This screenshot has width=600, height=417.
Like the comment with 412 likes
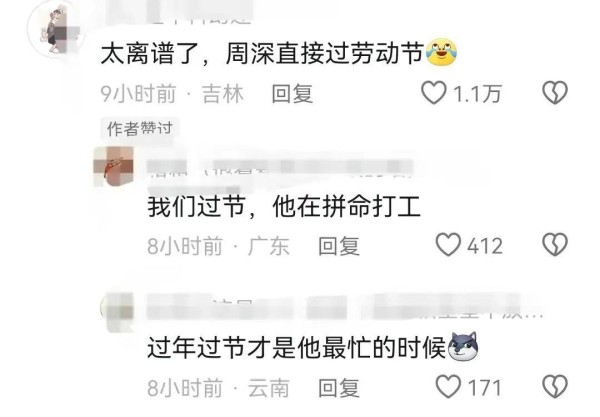(448, 244)
